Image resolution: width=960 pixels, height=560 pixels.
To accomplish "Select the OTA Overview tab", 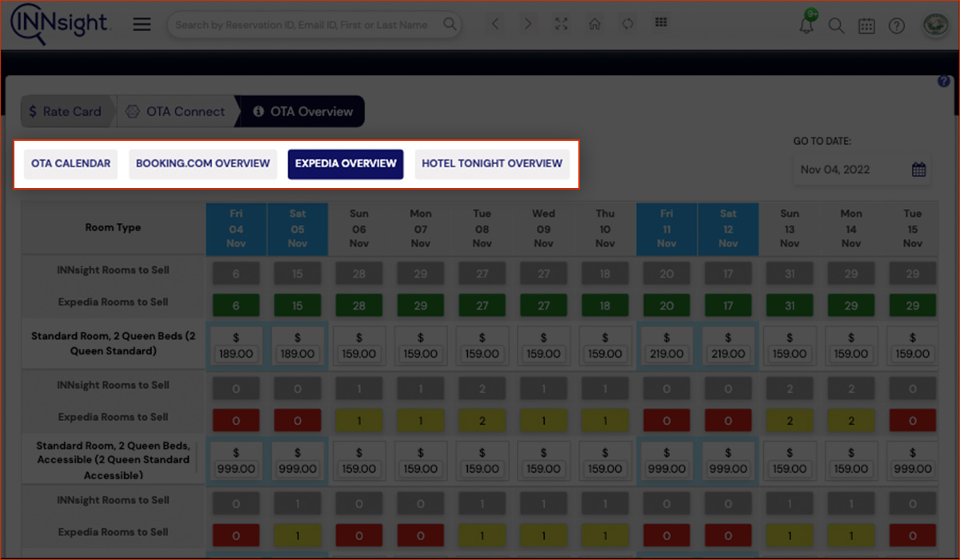I will (x=302, y=112).
